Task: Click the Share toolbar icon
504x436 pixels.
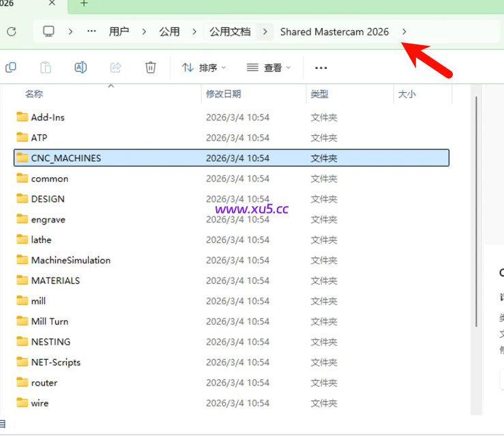Action: click(x=116, y=68)
